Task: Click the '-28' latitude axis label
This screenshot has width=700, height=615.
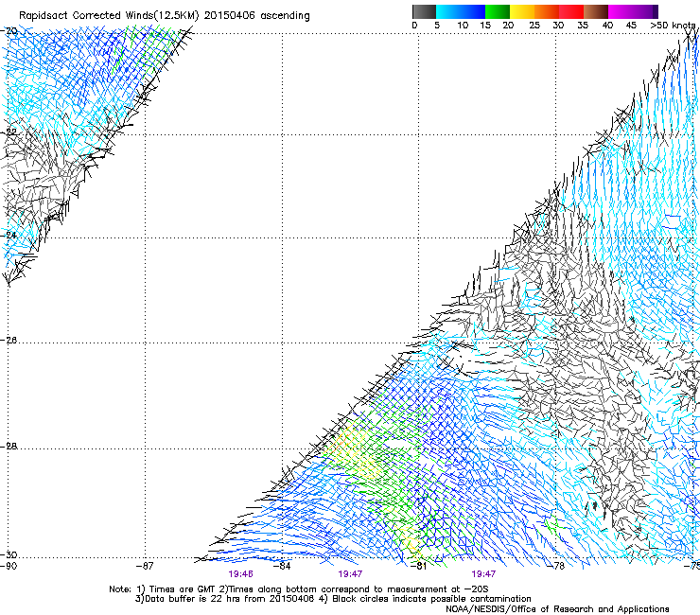Action: pos(9,447)
